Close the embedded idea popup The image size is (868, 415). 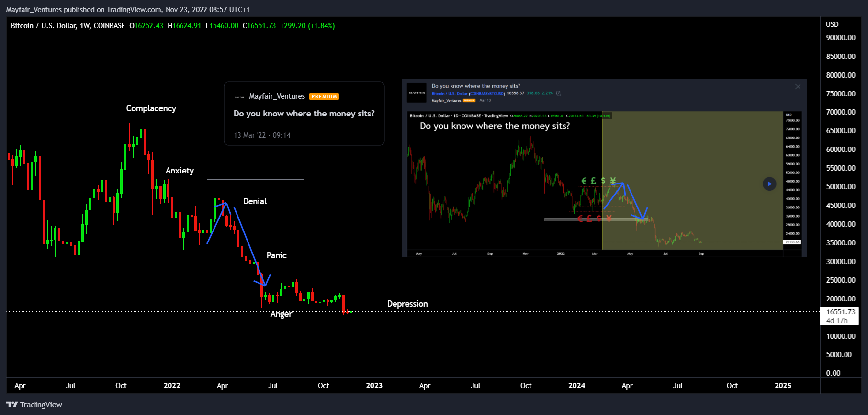coord(798,87)
